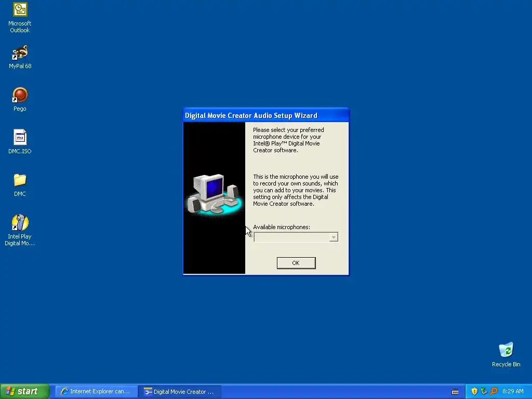Select the DMC folder icon
Image resolution: width=532 pixels, height=399 pixels.
coord(20,184)
